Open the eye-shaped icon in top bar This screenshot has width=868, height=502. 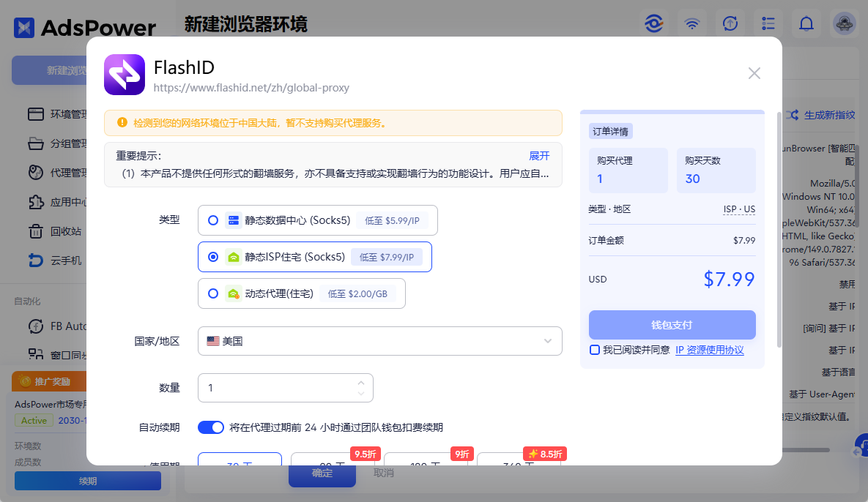click(654, 23)
